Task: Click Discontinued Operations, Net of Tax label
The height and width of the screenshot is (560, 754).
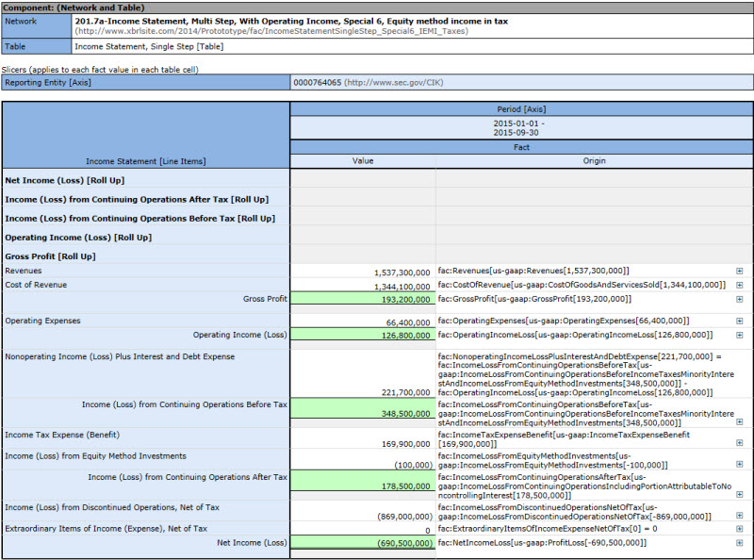Action: [112, 507]
